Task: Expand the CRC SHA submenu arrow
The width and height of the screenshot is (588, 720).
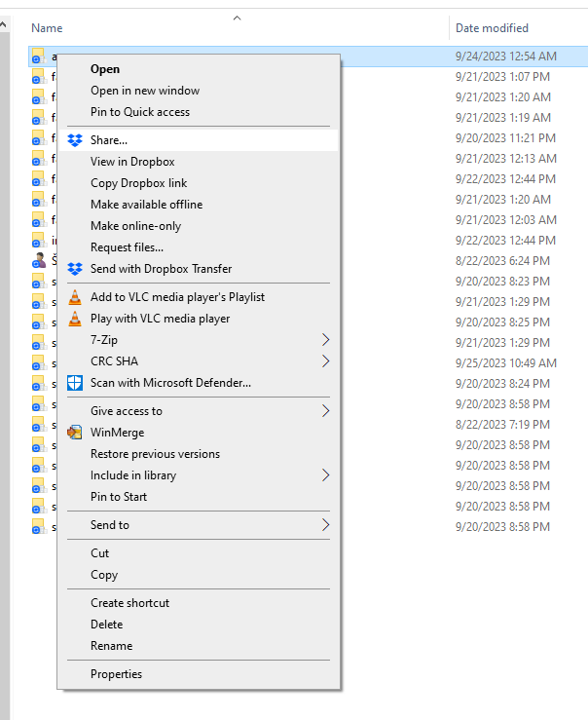Action: pyautogui.click(x=325, y=361)
